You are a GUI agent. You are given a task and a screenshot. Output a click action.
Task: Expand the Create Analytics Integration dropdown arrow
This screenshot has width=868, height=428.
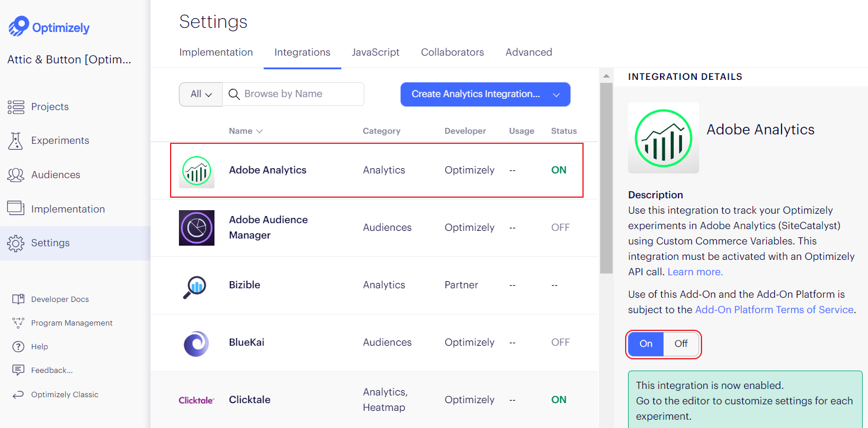click(556, 95)
